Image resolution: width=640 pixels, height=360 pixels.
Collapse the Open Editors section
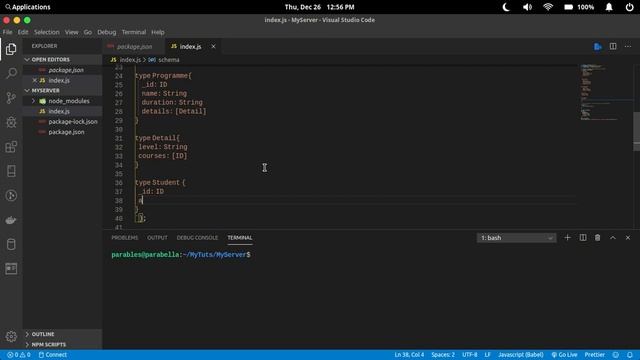[62, 60]
